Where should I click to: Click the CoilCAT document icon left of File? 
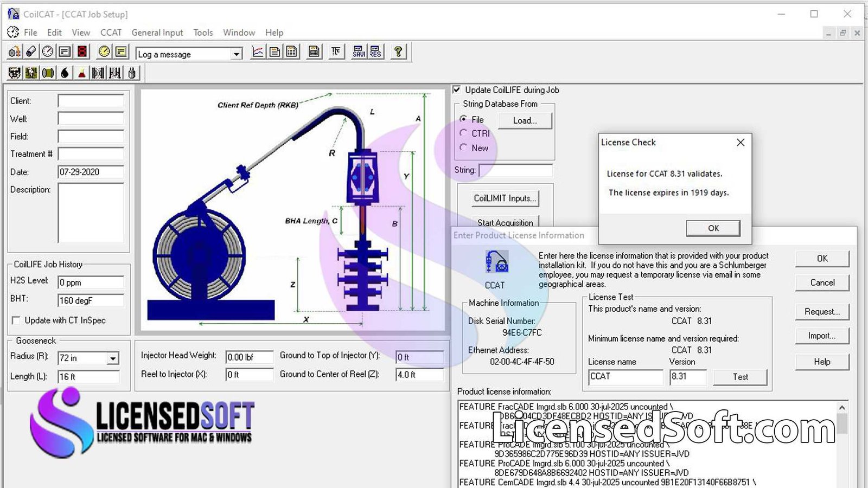13,33
